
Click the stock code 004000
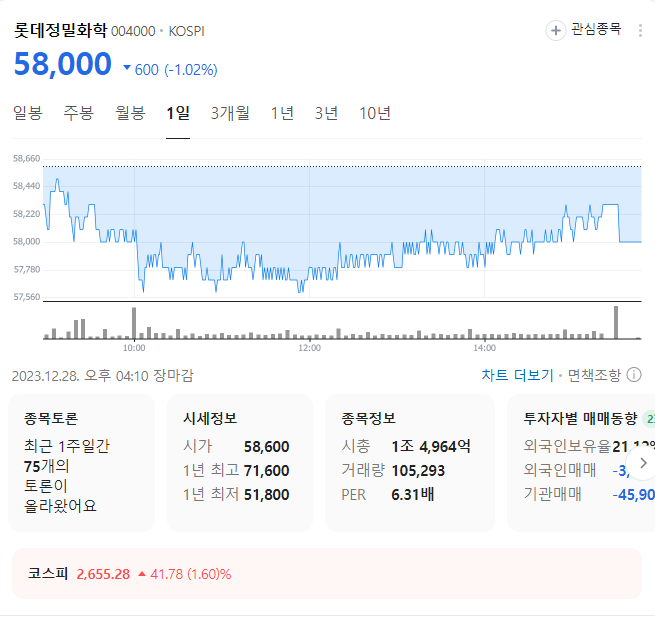point(133,32)
